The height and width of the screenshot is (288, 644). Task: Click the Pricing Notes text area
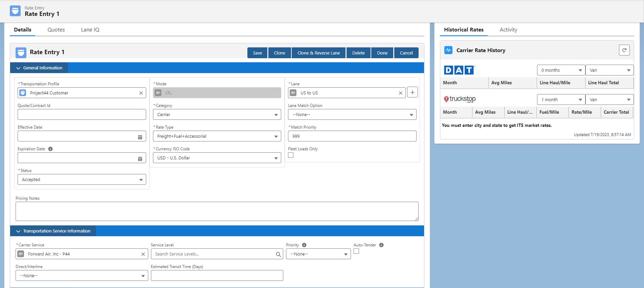click(217, 212)
